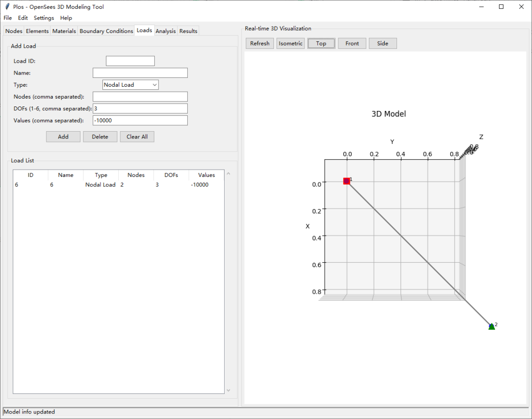Click the Model info updated status text
Viewport: 532px width, 419px height.
pos(29,412)
